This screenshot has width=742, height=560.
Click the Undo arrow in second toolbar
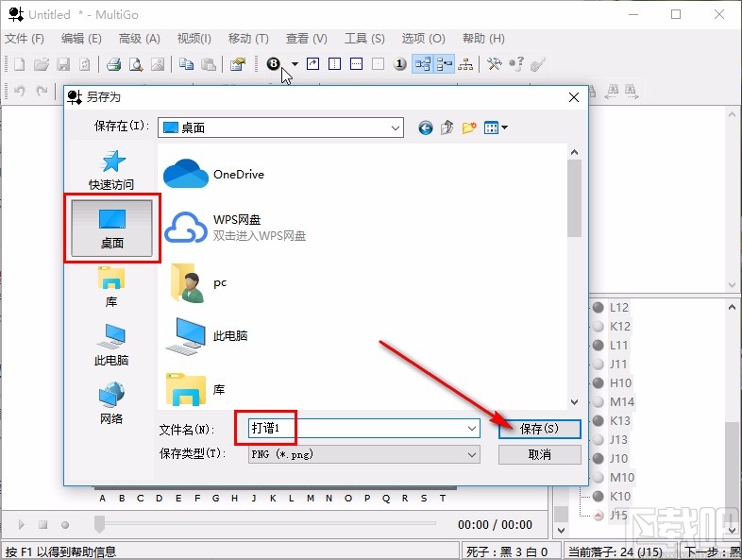tap(20, 90)
